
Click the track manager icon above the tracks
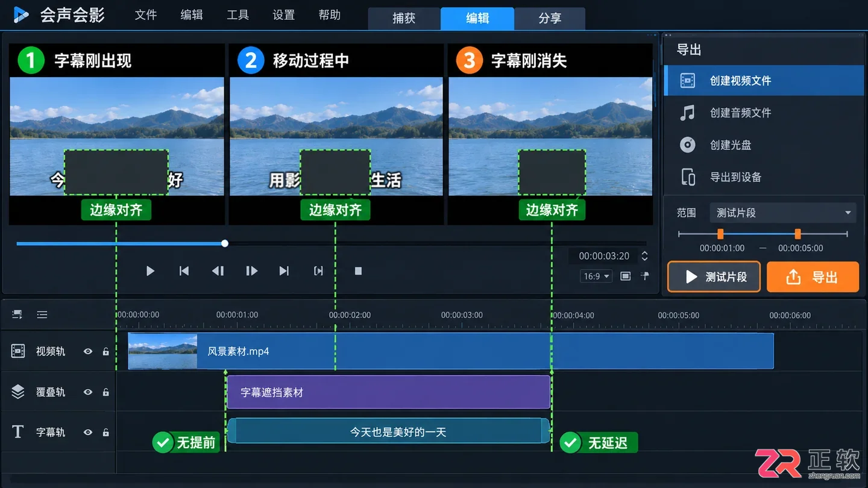click(x=17, y=314)
